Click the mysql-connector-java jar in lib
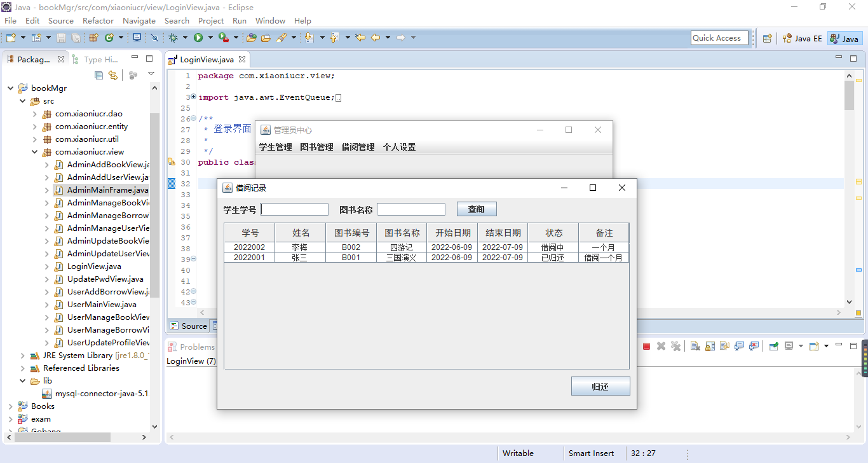The height and width of the screenshot is (463, 868). [x=95, y=394]
